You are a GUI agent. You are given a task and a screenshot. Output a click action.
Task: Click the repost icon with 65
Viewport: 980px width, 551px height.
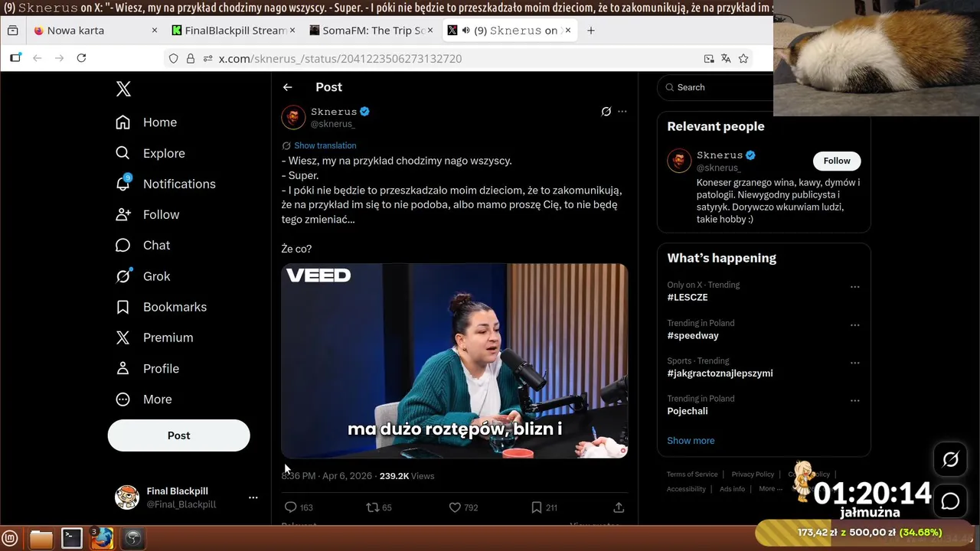(x=372, y=507)
